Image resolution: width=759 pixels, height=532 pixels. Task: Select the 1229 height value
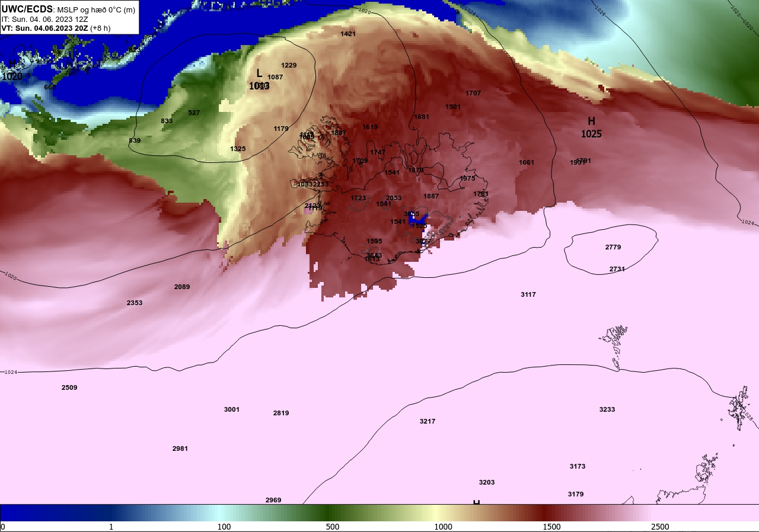(289, 65)
